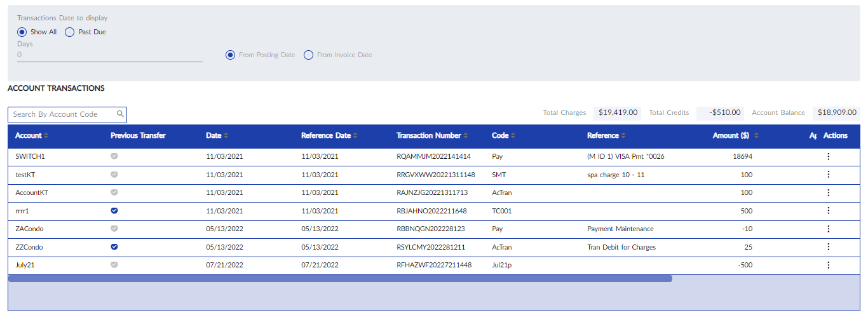The image size is (868, 315).
Task: Click Previous Transfer check icon for ZZCondo
Action: point(114,247)
